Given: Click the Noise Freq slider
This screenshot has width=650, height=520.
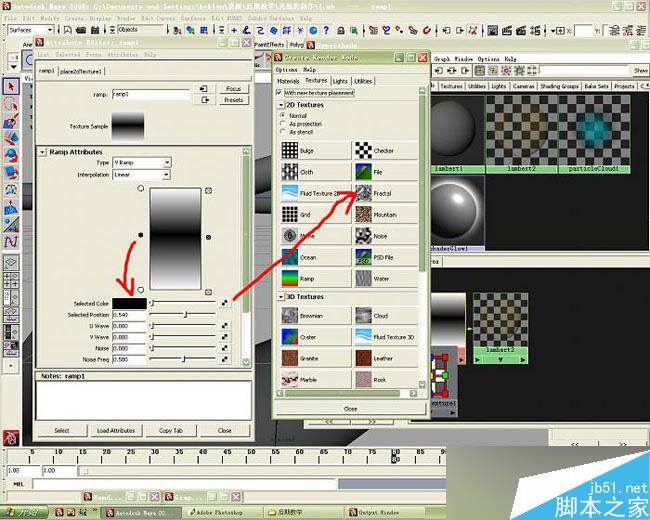Looking at the screenshot, I should pyautogui.click(x=183, y=359).
